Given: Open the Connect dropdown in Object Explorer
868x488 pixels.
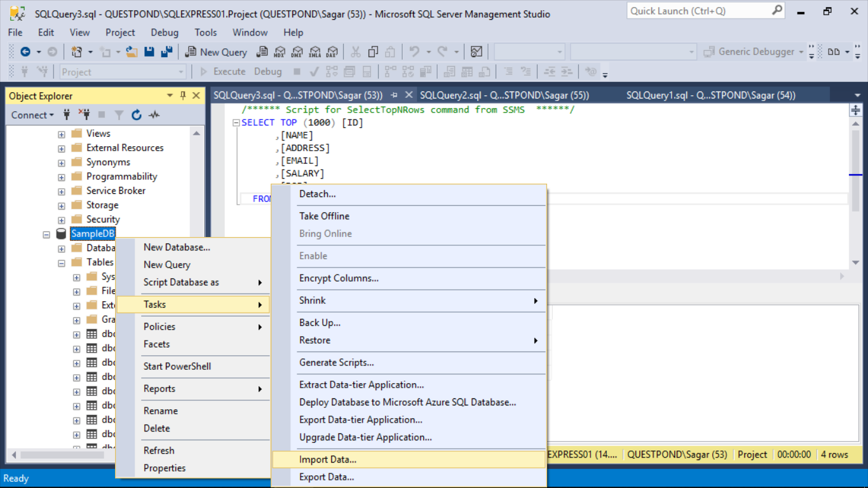Looking at the screenshot, I should [x=51, y=115].
